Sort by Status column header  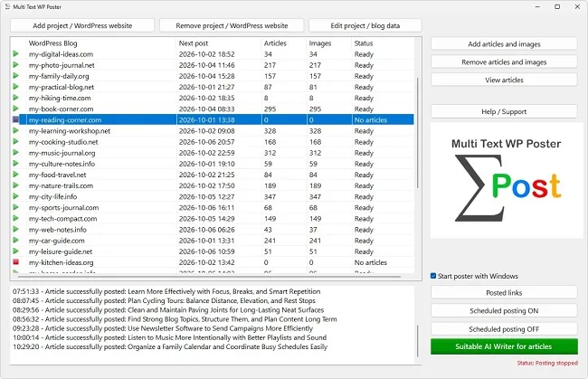click(364, 43)
